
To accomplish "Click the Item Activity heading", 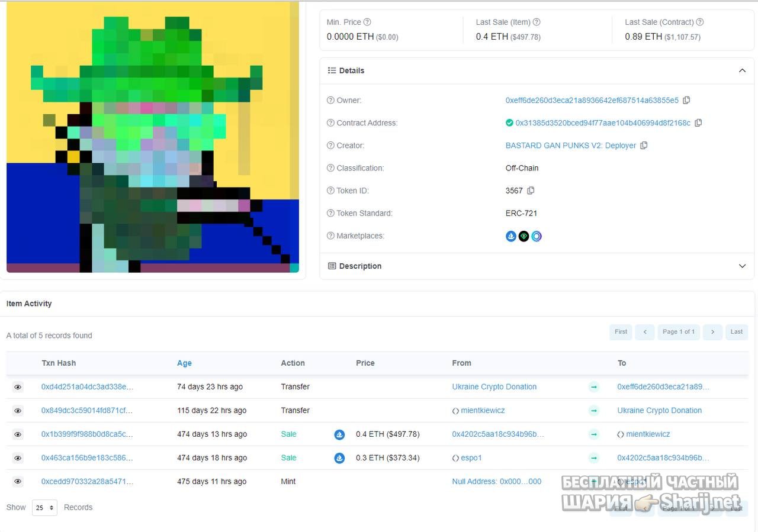I will pyautogui.click(x=29, y=304).
